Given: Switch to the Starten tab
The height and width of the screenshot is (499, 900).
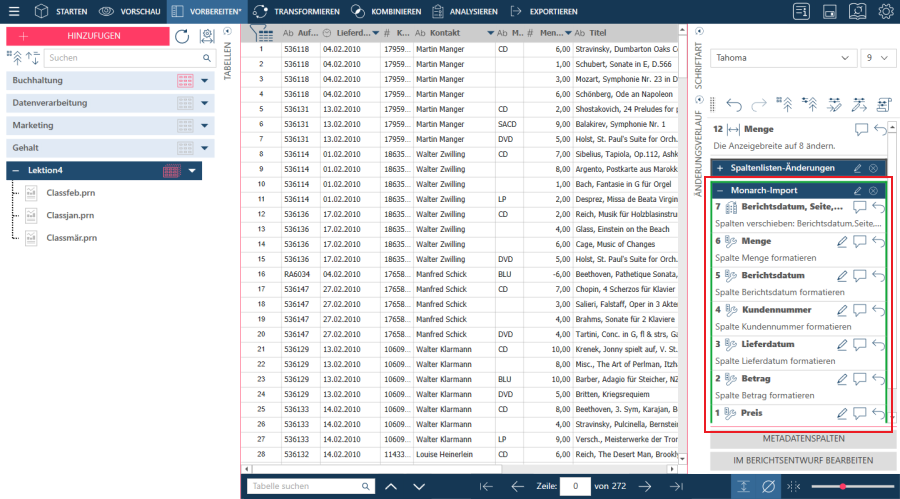Looking at the screenshot, I should click(61, 11).
